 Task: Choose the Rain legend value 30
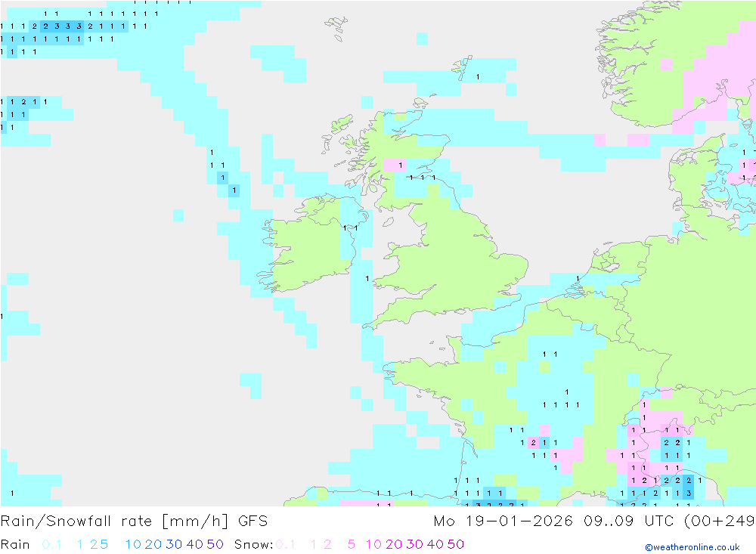(174, 544)
